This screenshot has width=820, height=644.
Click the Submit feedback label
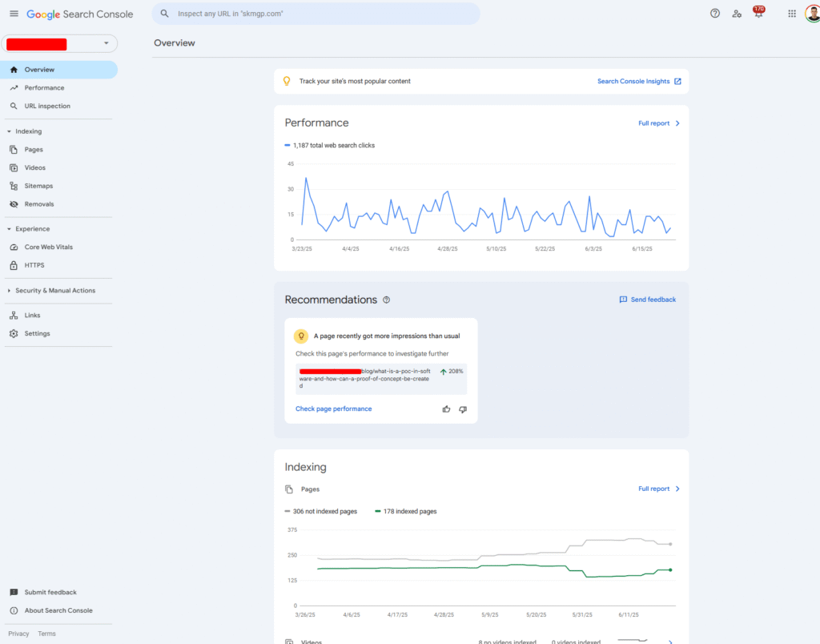50,592
